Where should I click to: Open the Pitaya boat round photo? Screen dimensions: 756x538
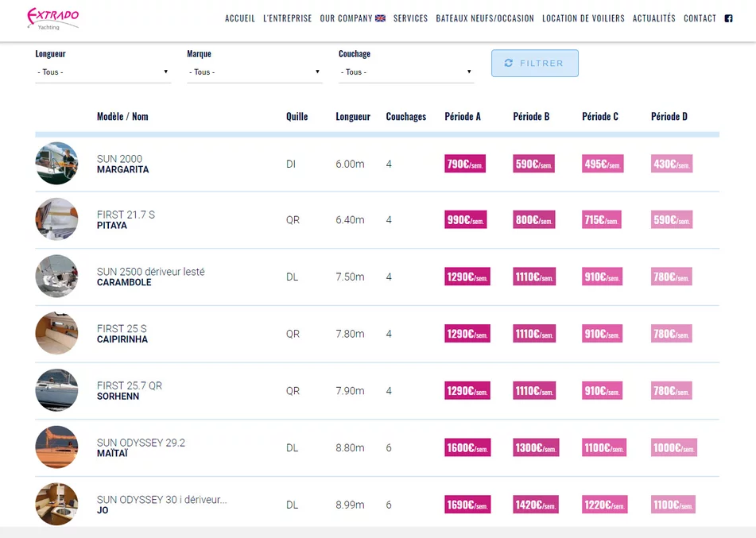tap(56, 219)
